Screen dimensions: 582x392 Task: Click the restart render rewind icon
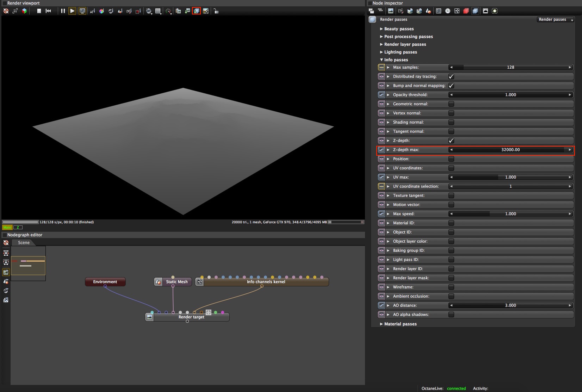(48, 11)
